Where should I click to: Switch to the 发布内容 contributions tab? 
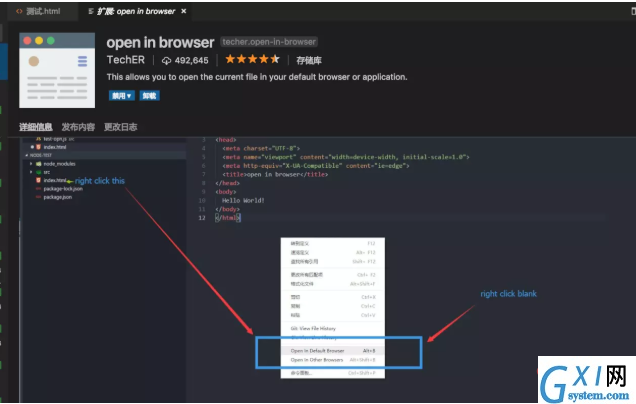coord(78,127)
